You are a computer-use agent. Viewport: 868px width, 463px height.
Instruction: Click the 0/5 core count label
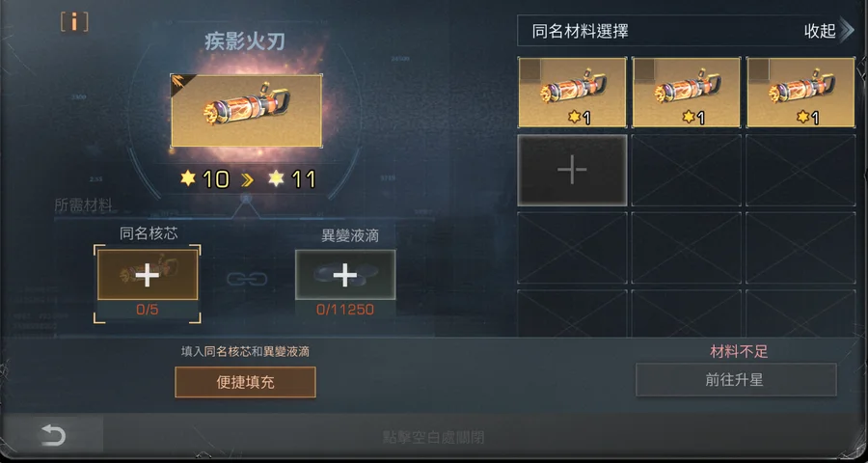tap(148, 310)
